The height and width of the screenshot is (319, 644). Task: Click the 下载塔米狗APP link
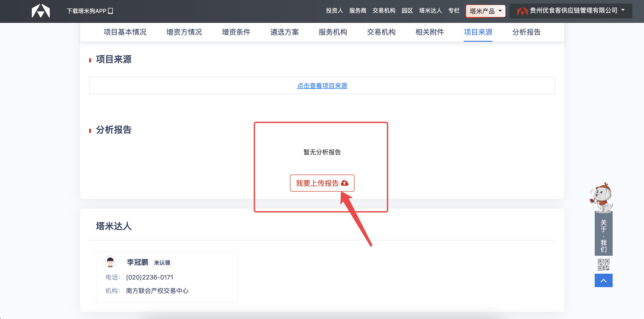tap(90, 11)
